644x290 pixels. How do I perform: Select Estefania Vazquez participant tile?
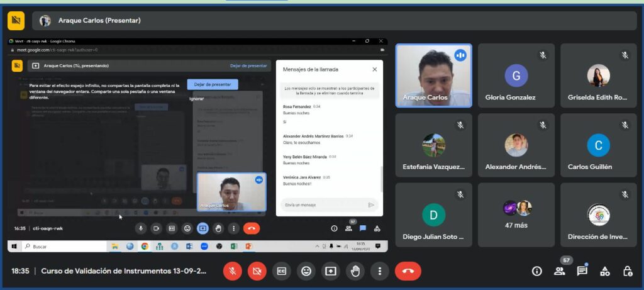pos(434,145)
